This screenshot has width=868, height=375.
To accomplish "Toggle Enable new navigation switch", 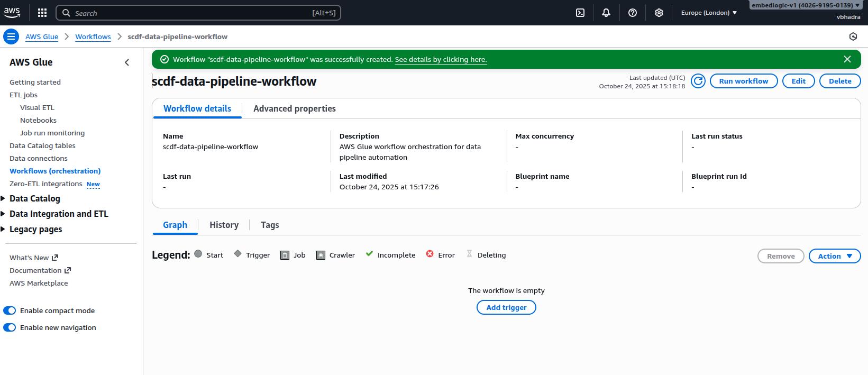I will point(10,327).
